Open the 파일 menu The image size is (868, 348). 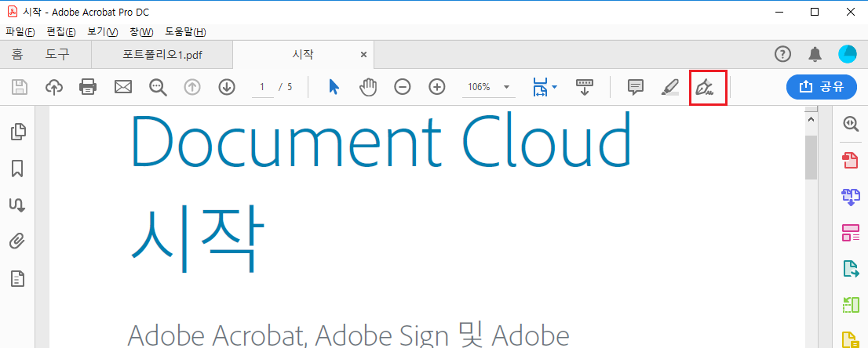pyautogui.click(x=20, y=31)
